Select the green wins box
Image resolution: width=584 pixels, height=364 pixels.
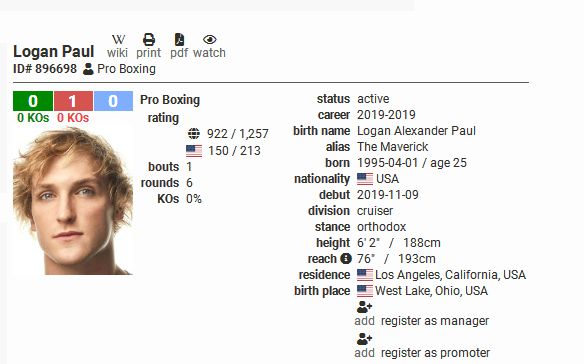coord(33,101)
